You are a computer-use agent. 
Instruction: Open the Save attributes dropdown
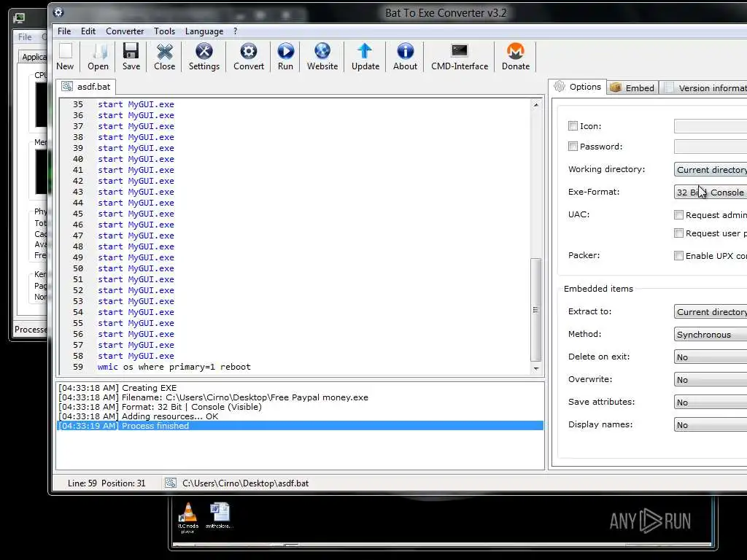click(711, 402)
